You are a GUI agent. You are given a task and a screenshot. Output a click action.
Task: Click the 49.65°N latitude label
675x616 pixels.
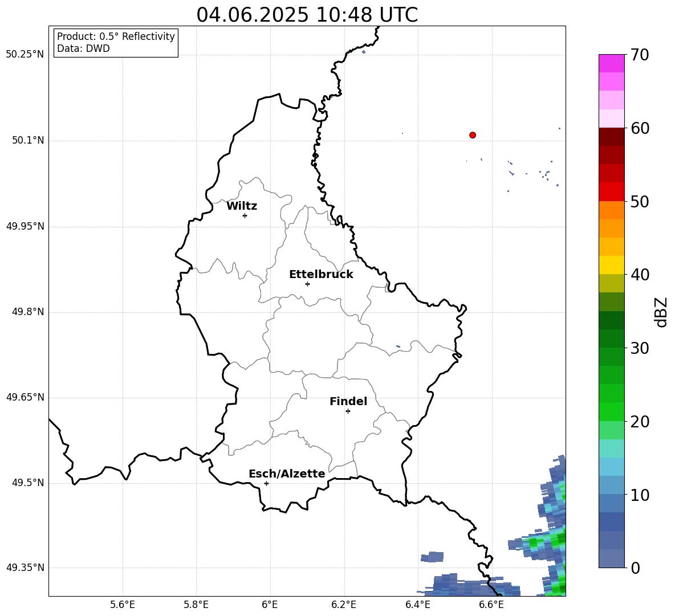(25, 397)
